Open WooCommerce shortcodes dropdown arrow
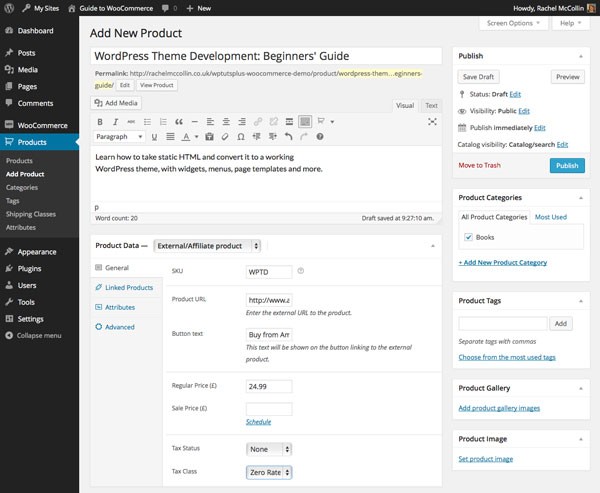The width and height of the screenshot is (600, 493). 332,122
